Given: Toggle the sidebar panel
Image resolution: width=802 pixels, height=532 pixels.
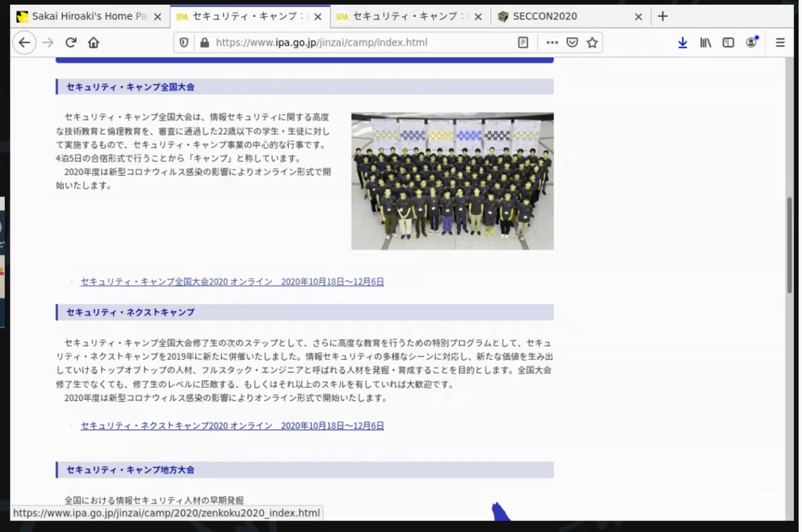Looking at the screenshot, I should coord(728,42).
